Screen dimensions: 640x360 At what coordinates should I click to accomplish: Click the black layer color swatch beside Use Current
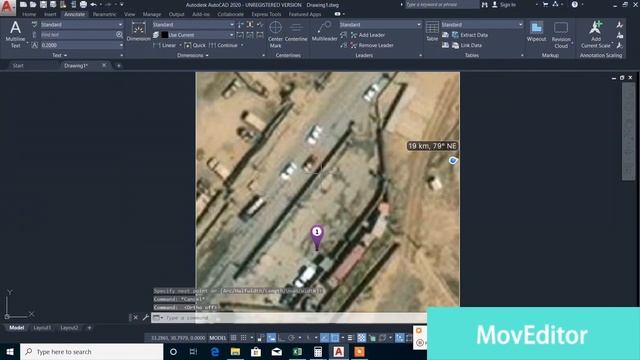pyautogui.click(x=164, y=35)
